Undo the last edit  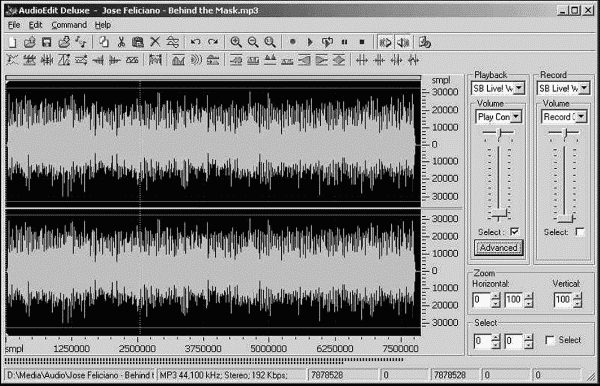(x=196, y=42)
